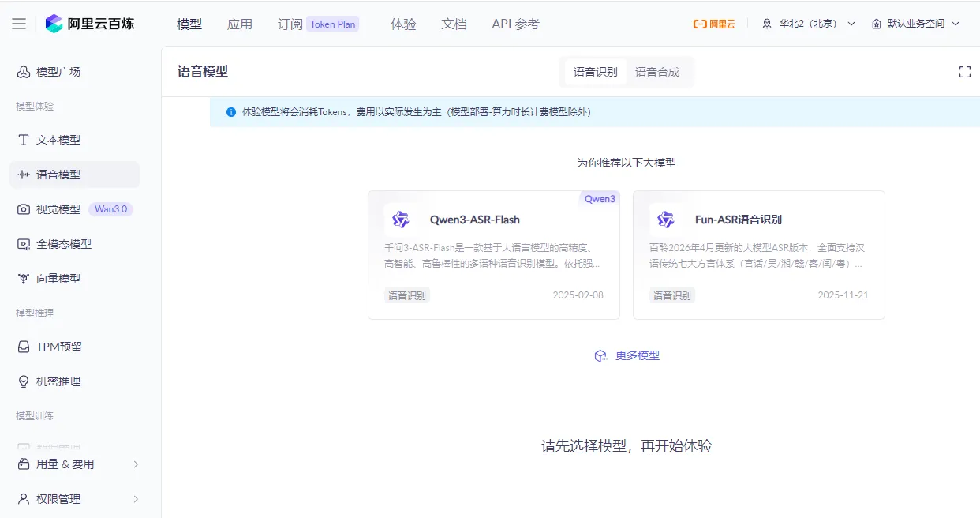
Task: Click the 向量模型 icon
Action: (24, 279)
